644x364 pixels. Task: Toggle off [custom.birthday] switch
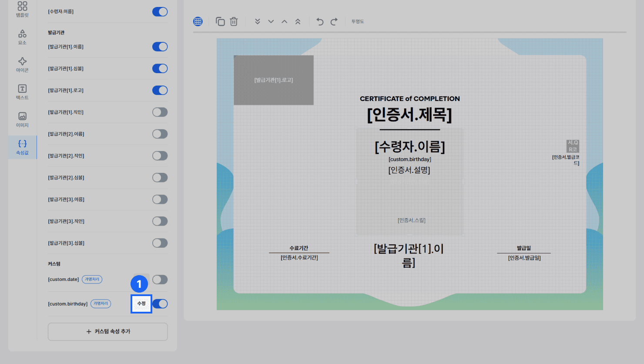point(160,303)
